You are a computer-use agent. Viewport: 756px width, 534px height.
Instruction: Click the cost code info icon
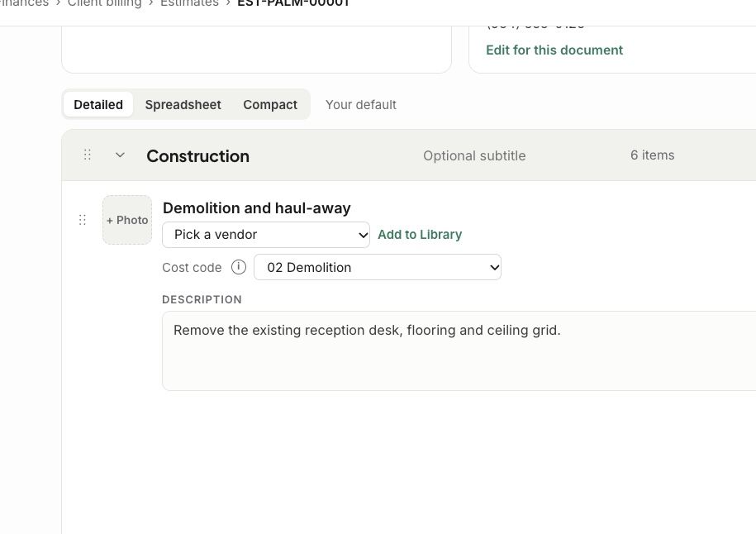pos(239,267)
